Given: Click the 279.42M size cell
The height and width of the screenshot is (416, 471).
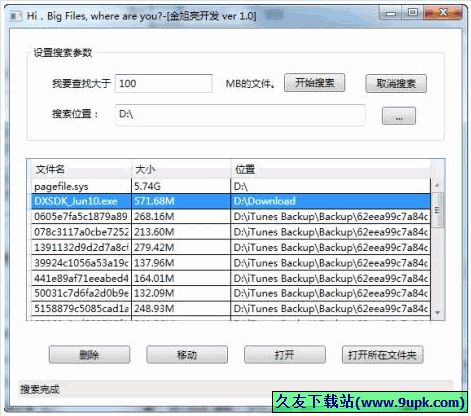Looking at the screenshot, I should [181, 247].
